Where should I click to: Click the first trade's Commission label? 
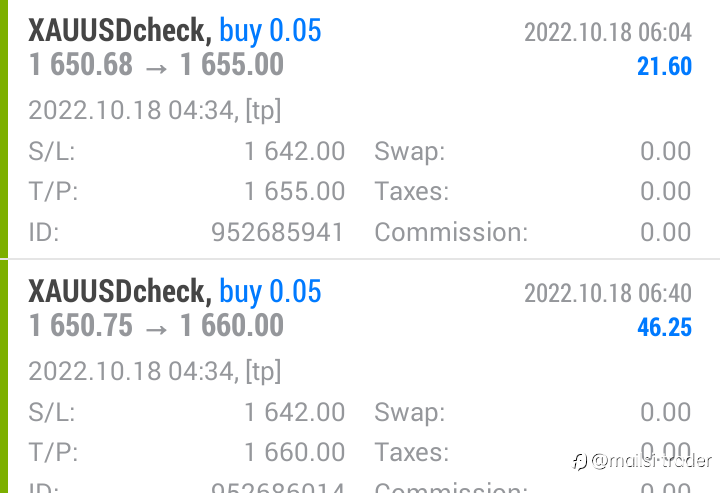pos(451,232)
